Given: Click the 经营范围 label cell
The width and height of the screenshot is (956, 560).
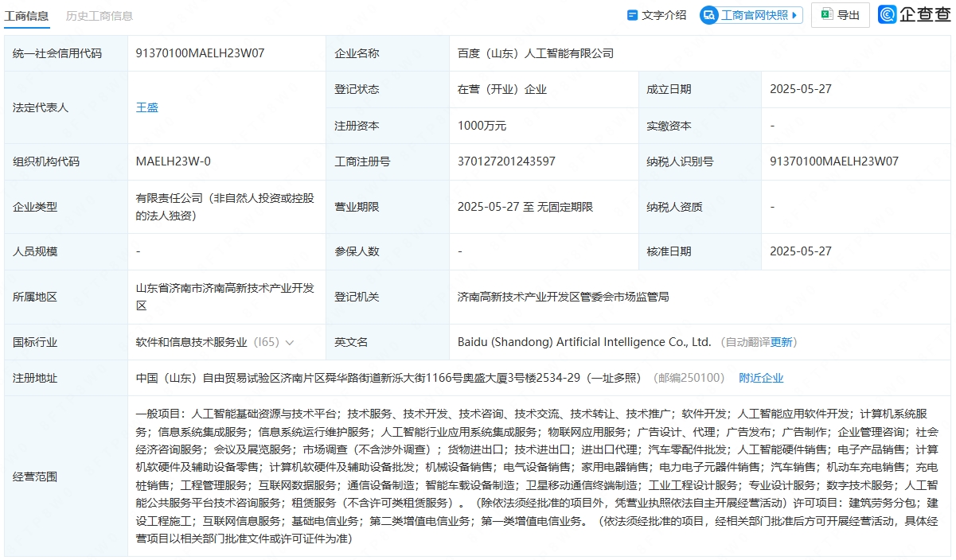Looking at the screenshot, I should (x=66, y=476).
